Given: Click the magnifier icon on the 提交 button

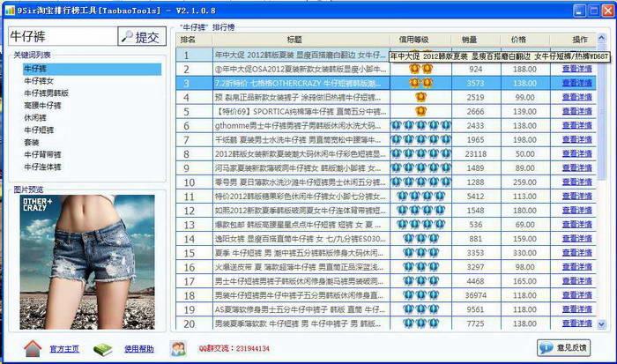Looking at the screenshot, I should pyautogui.click(x=126, y=37).
